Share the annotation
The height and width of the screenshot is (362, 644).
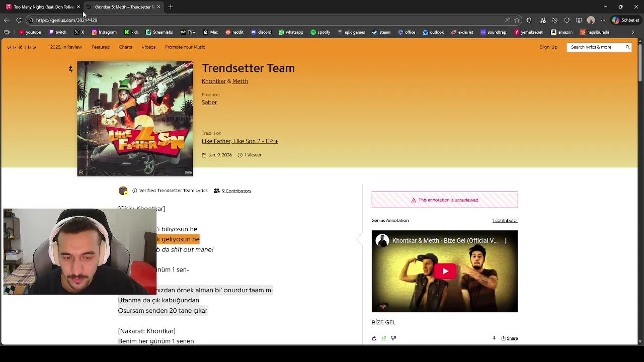point(509,338)
